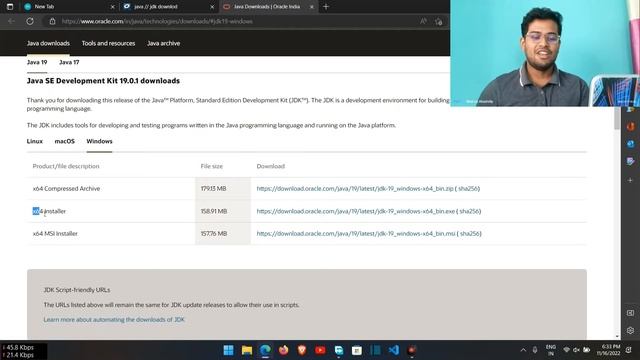Image resolution: width=640 pixels, height=360 pixels.
Task: Click the partly selected x64 Installer description
Action: click(x=49, y=211)
